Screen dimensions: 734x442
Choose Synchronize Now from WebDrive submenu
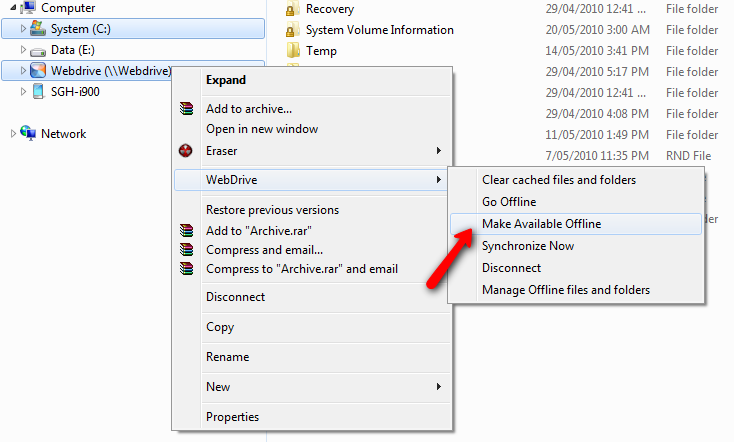528,246
